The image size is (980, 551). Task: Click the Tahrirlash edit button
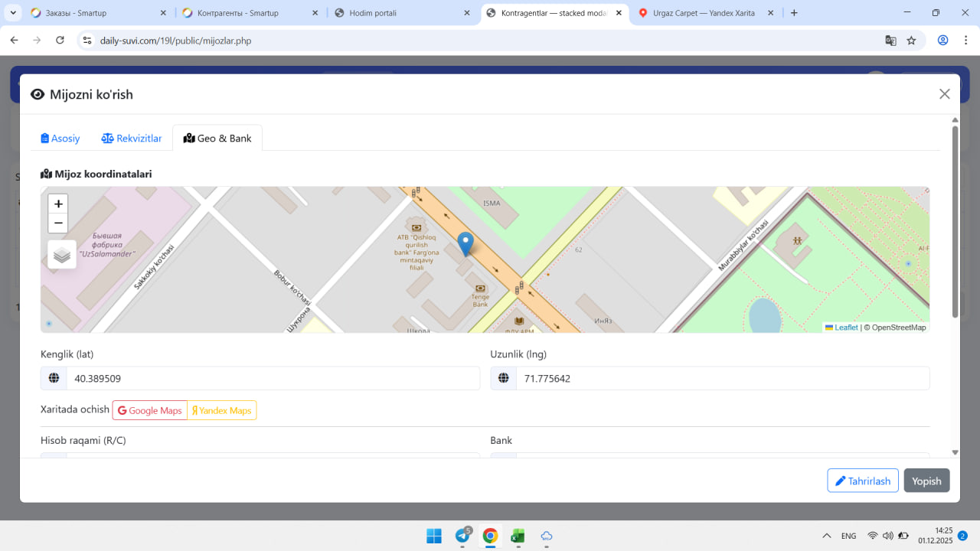pos(862,481)
